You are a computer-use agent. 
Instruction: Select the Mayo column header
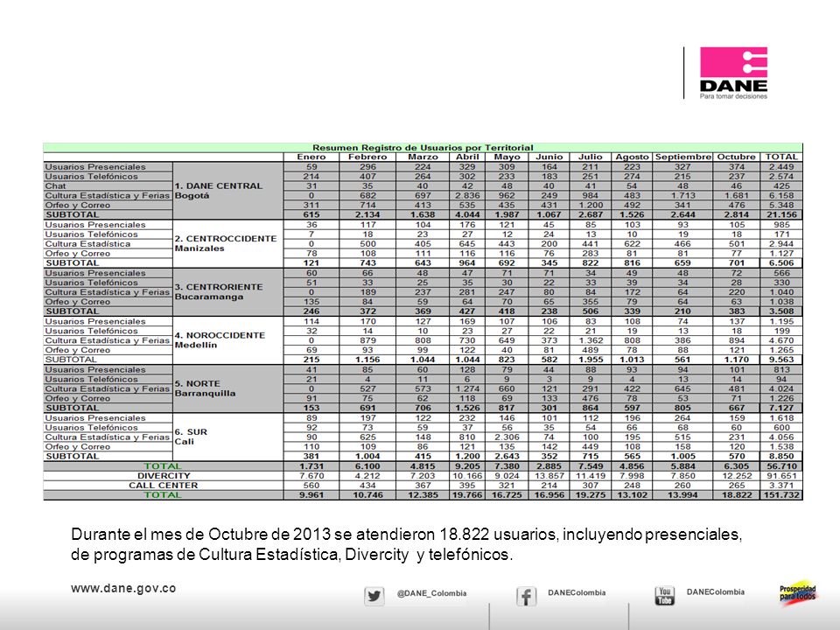(507, 157)
